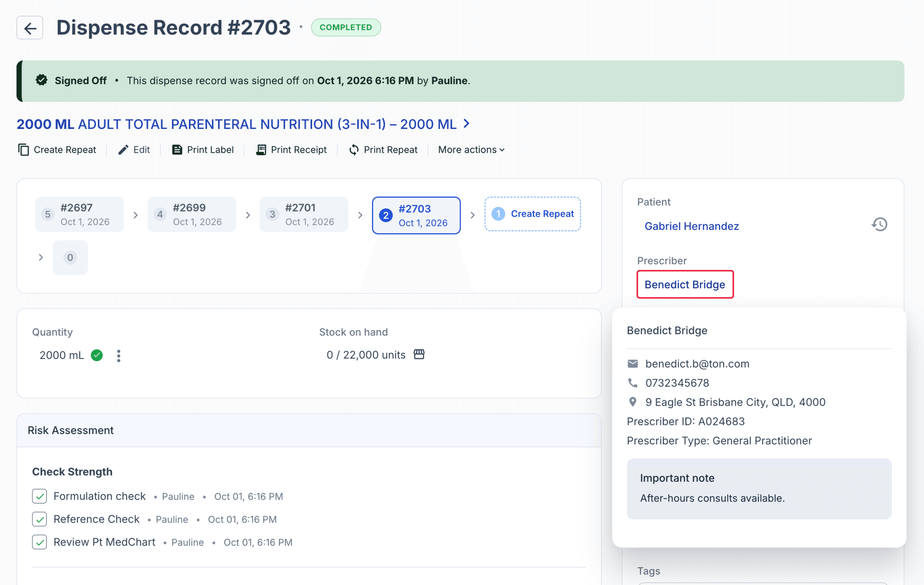The image size is (924, 585).
Task: Open dispense record #2701 step
Action: tap(304, 214)
